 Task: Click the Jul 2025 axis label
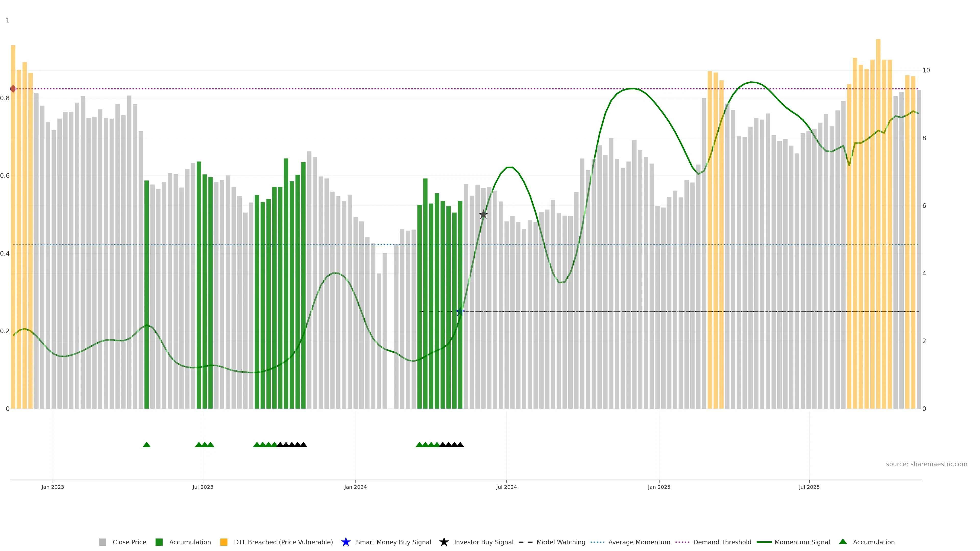click(x=809, y=487)
